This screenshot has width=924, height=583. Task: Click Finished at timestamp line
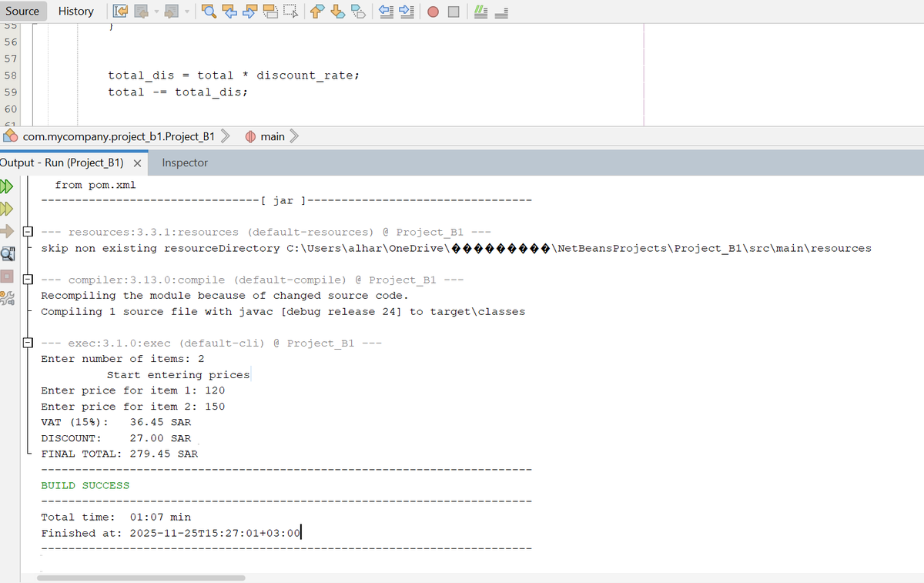point(171,533)
